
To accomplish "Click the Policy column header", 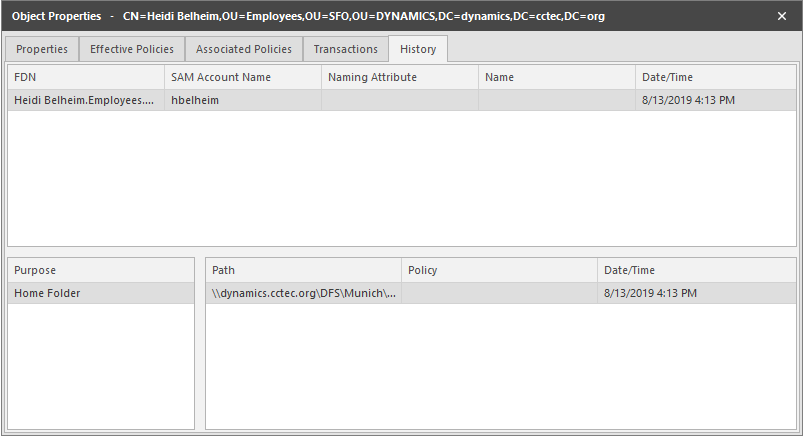I will (x=499, y=270).
